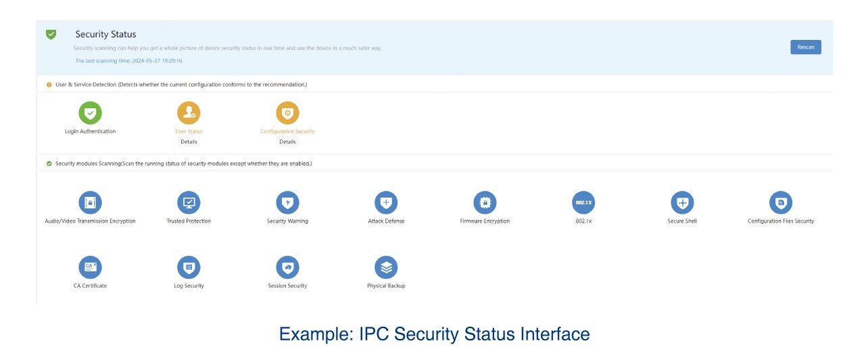This screenshot has width=868, height=362.
Task: Click the Firmware Encryption icon
Action: pos(485,202)
